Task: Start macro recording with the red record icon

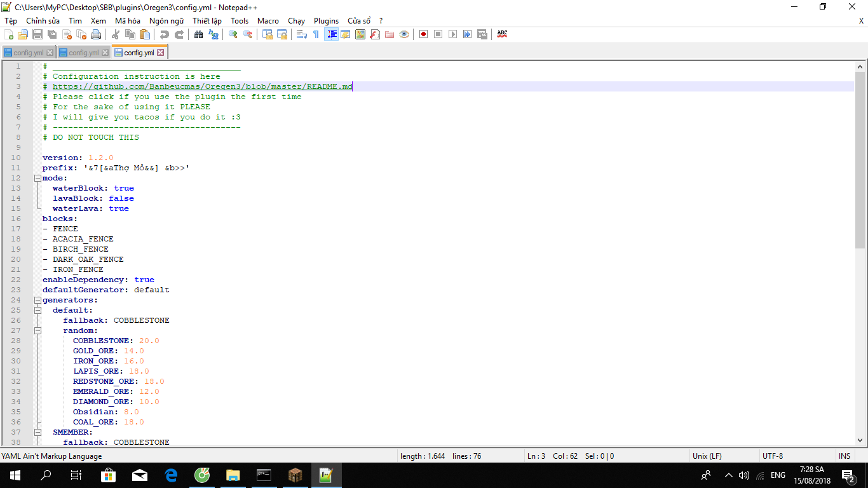Action: (x=423, y=34)
